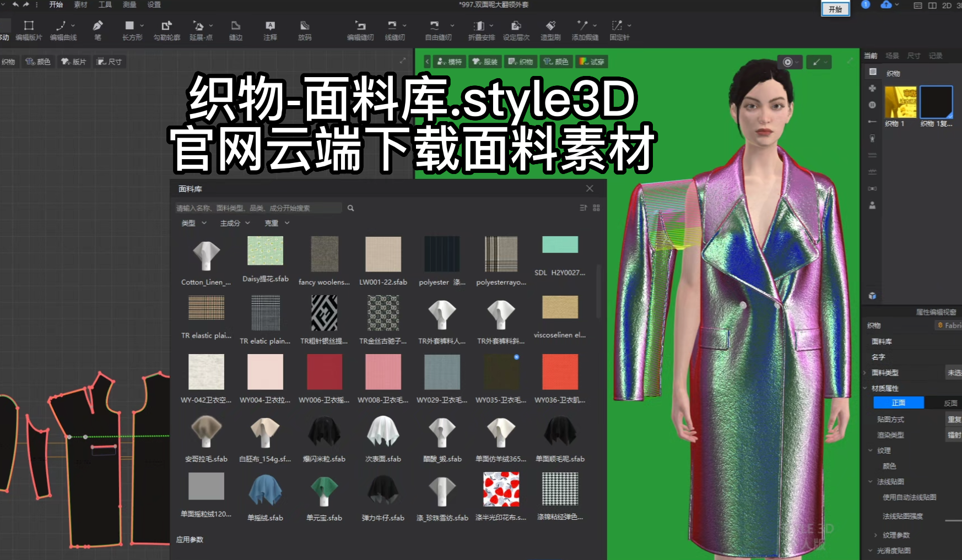Toggle 试穿 mode in 3D view

pos(592,62)
